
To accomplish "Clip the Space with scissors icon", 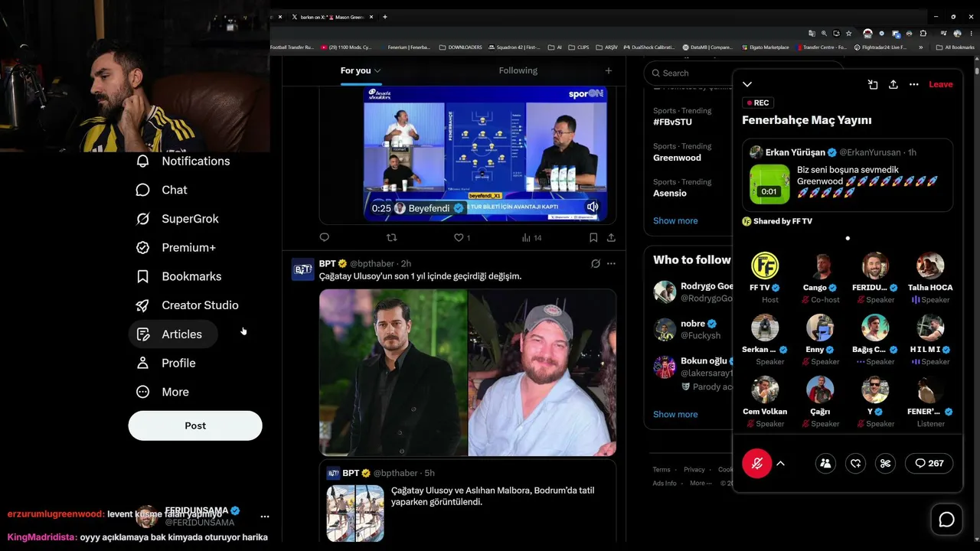I will pos(886,463).
